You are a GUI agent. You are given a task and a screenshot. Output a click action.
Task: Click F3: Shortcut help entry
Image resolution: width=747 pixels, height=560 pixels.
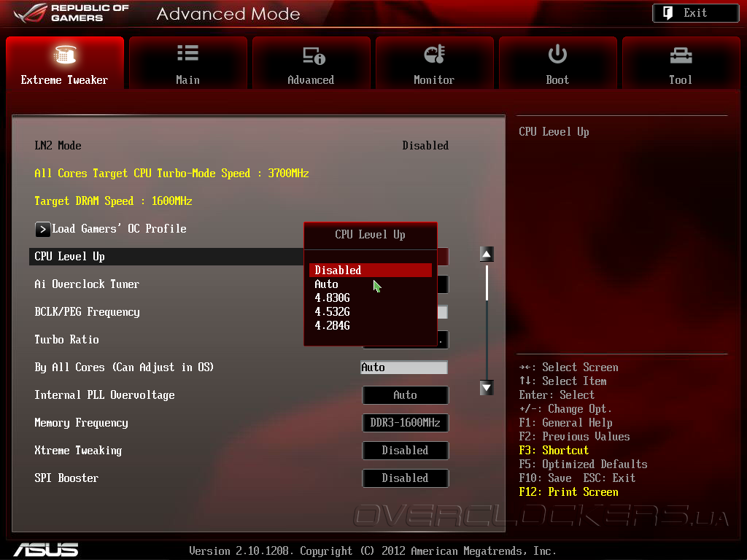point(554,451)
